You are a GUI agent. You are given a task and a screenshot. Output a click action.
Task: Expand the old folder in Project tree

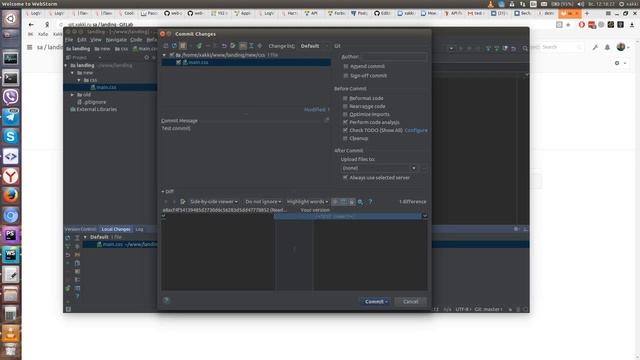(x=73, y=95)
